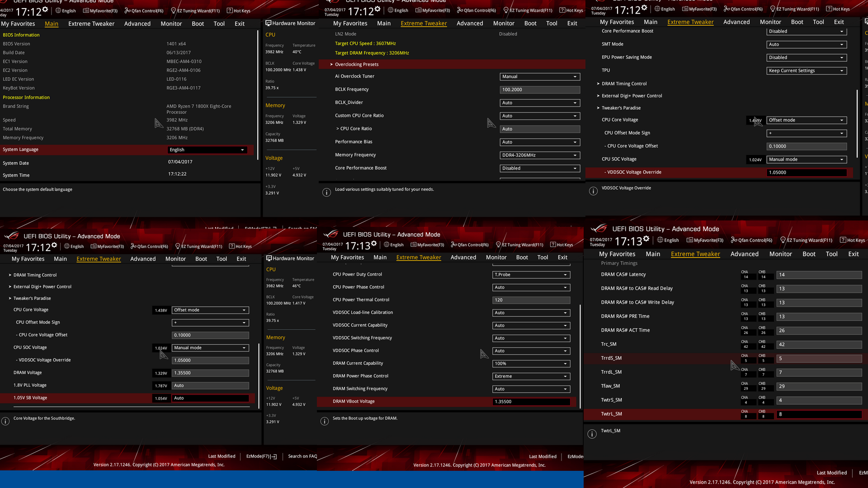
Task: Expand the Overclocking Presets section
Action: click(452, 64)
